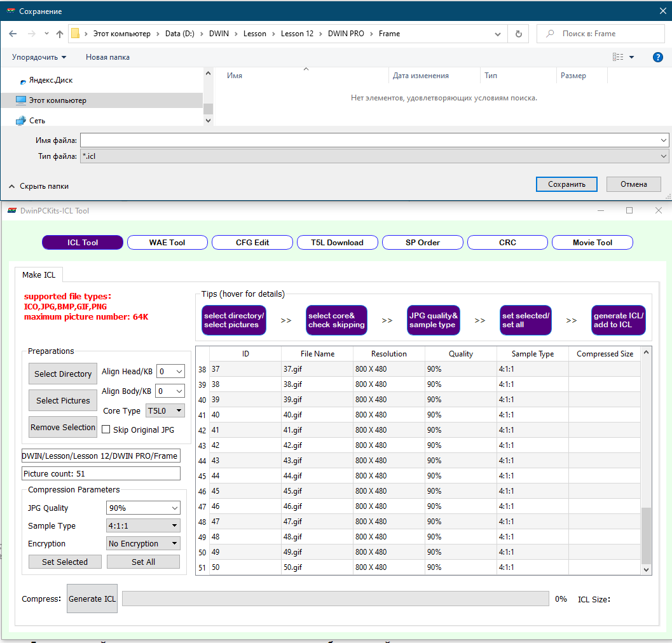The width and height of the screenshot is (672, 643).
Task: Refresh the Frame folder listing
Action: click(x=519, y=34)
